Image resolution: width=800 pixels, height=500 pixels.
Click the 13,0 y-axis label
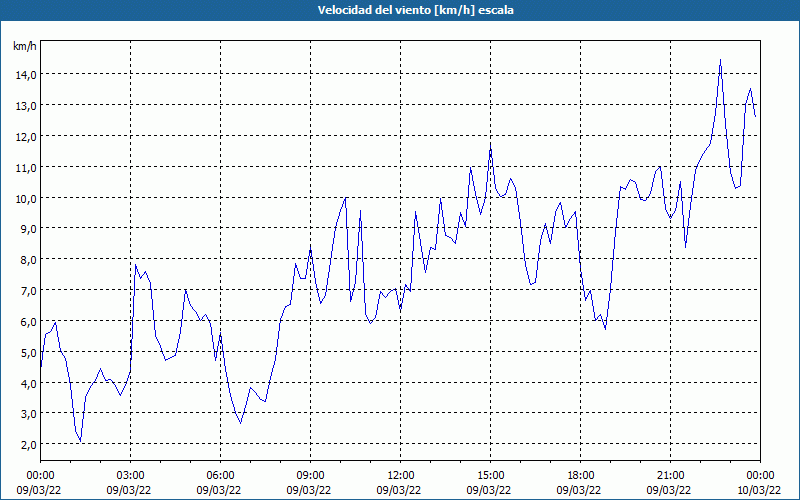point(27,106)
